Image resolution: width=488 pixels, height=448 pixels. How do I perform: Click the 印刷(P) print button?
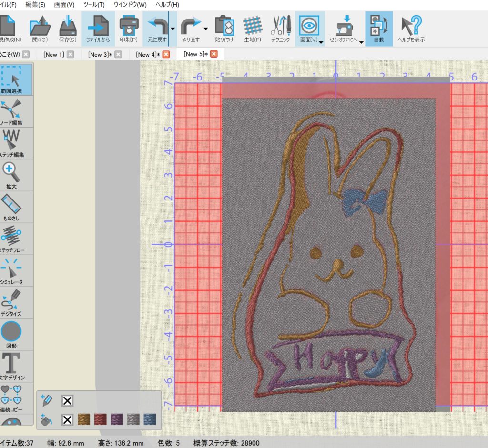[128, 29]
